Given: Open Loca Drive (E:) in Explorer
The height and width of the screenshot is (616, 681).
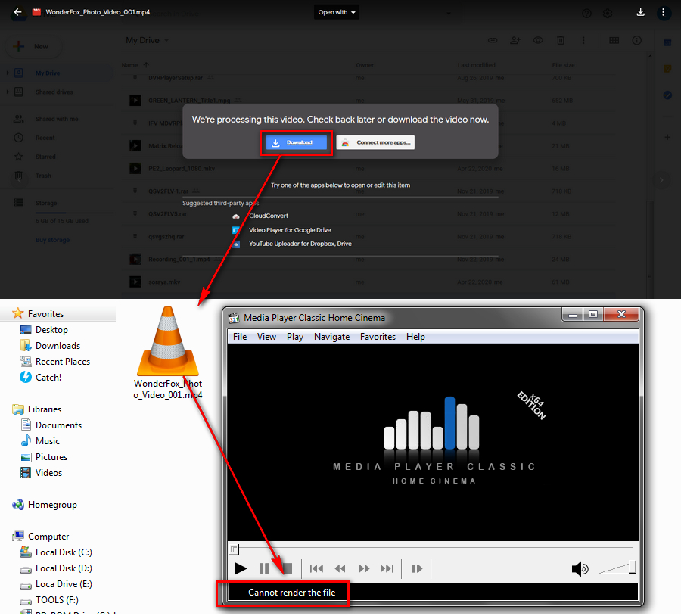Looking at the screenshot, I should point(64,584).
